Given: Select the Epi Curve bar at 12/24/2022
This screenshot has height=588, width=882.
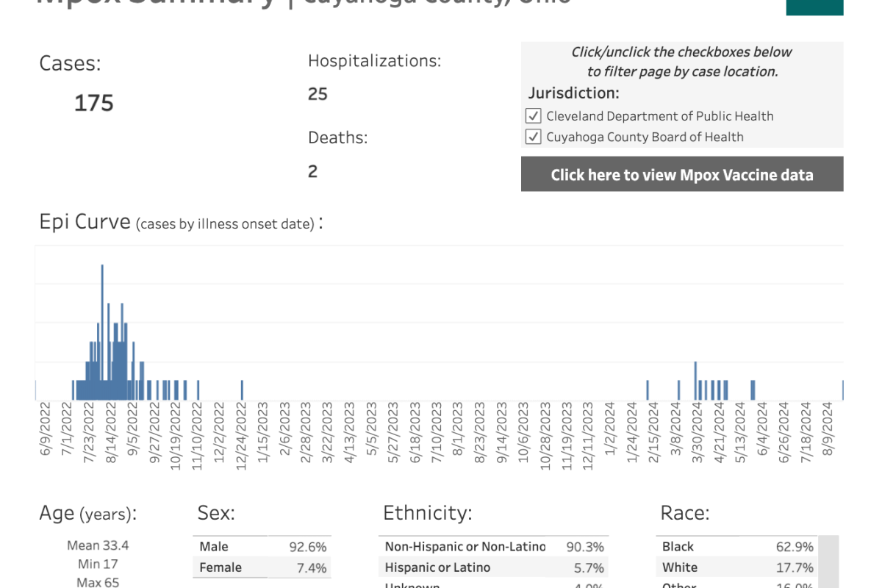Looking at the screenshot, I should [x=242, y=390].
